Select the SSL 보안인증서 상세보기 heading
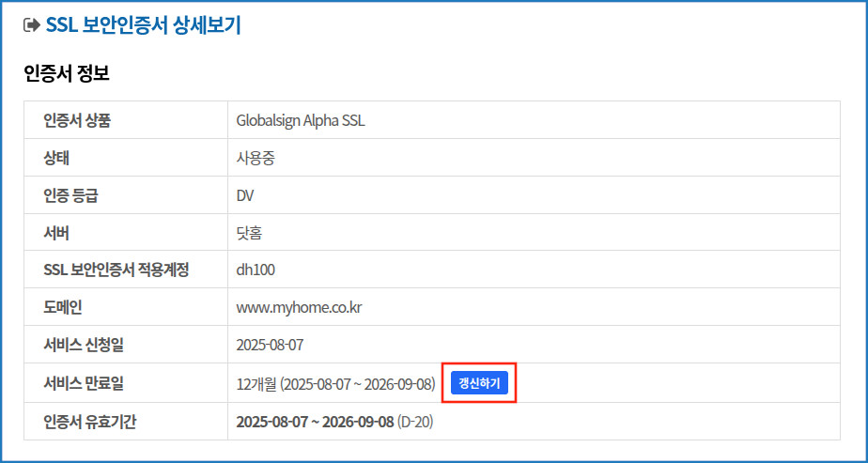Viewport: 868px width, 463px height. click(x=144, y=25)
